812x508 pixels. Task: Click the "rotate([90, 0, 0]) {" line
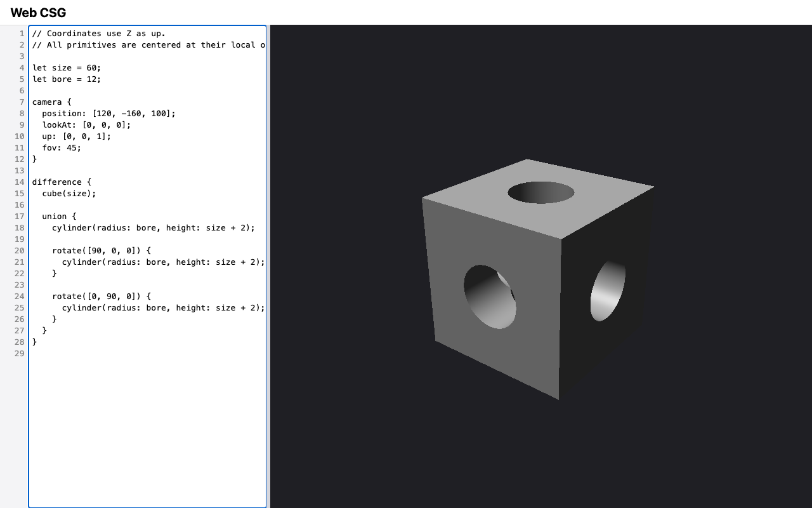[101, 251]
